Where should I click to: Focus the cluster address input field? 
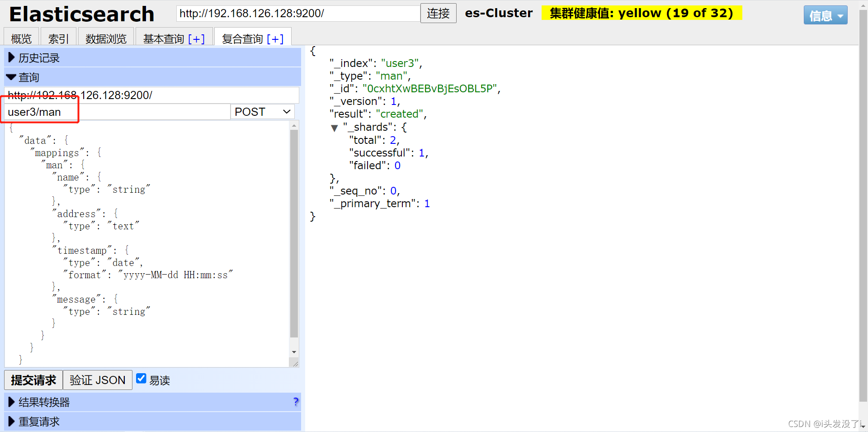(298, 14)
